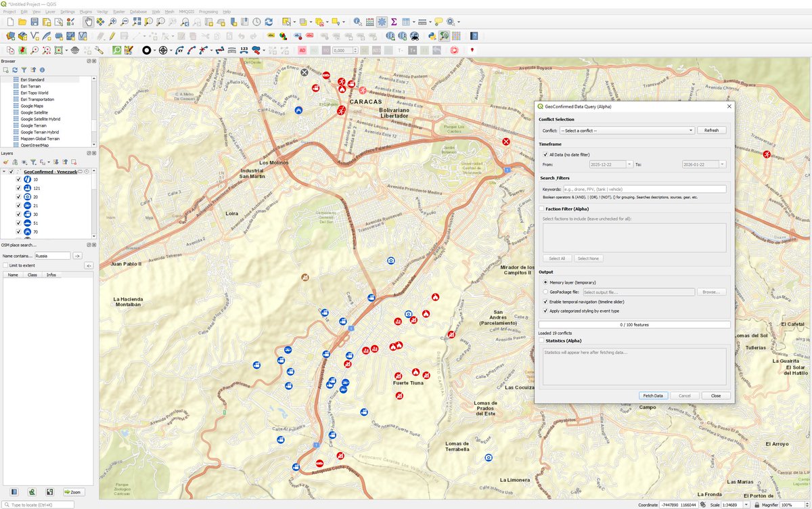The height and width of the screenshot is (509, 812).
Task: Select Google Satellite Hybrid in Browser
Action: pyautogui.click(x=40, y=118)
